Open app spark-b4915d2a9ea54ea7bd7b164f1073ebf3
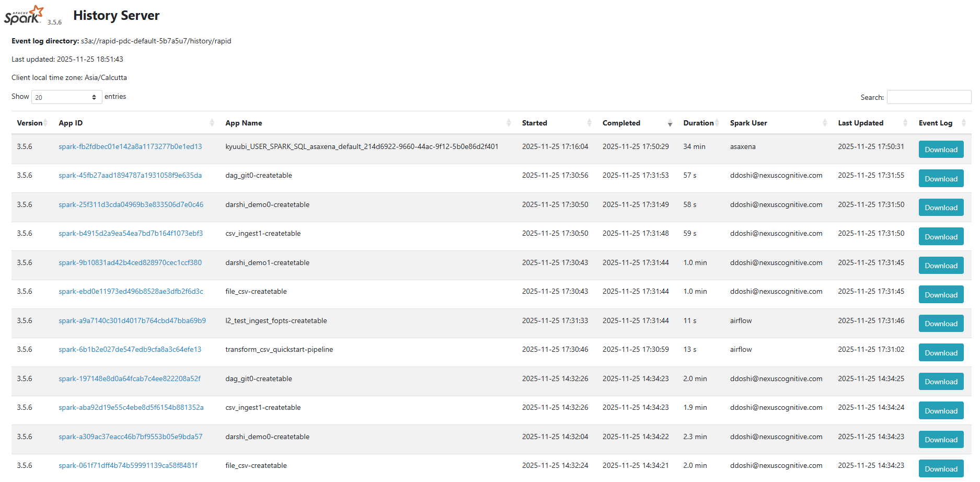 131,233
